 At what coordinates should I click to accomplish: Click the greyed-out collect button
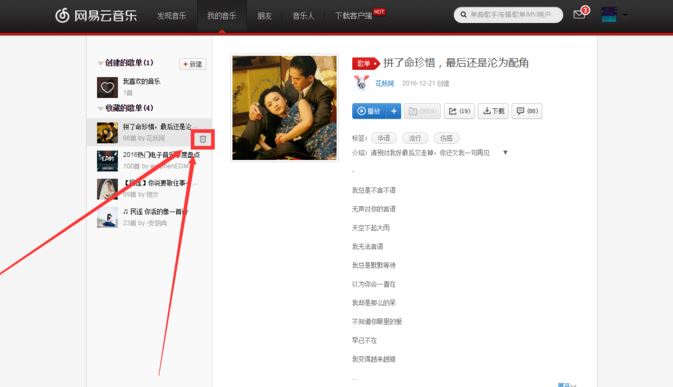422,111
